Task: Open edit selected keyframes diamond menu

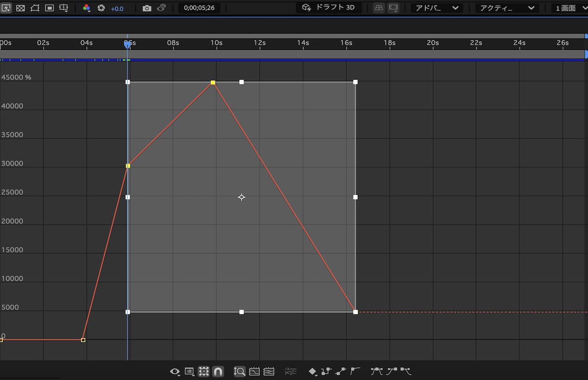Action: tap(313, 372)
